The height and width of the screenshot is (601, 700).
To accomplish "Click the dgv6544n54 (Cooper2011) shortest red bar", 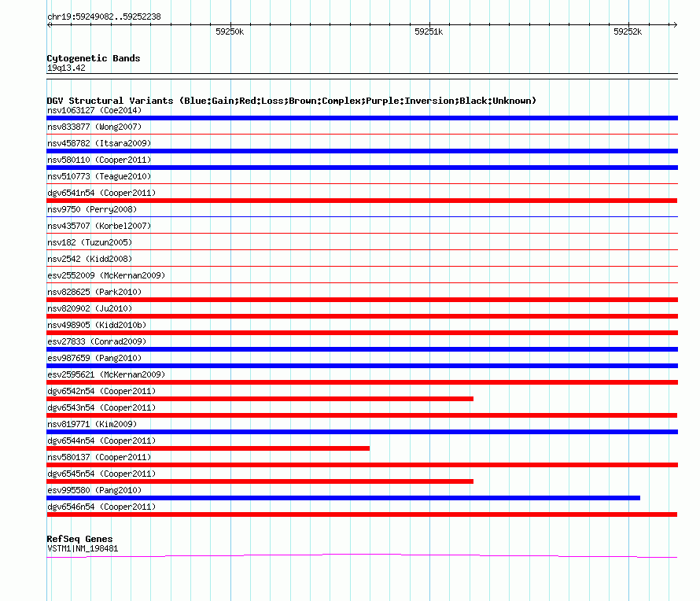I will click(208, 448).
